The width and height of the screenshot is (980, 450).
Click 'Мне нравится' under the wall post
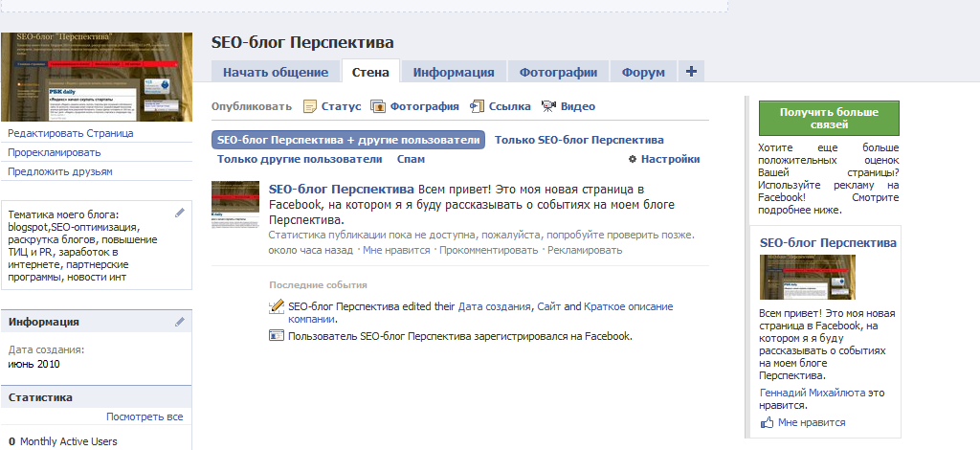(x=396, y=250)
